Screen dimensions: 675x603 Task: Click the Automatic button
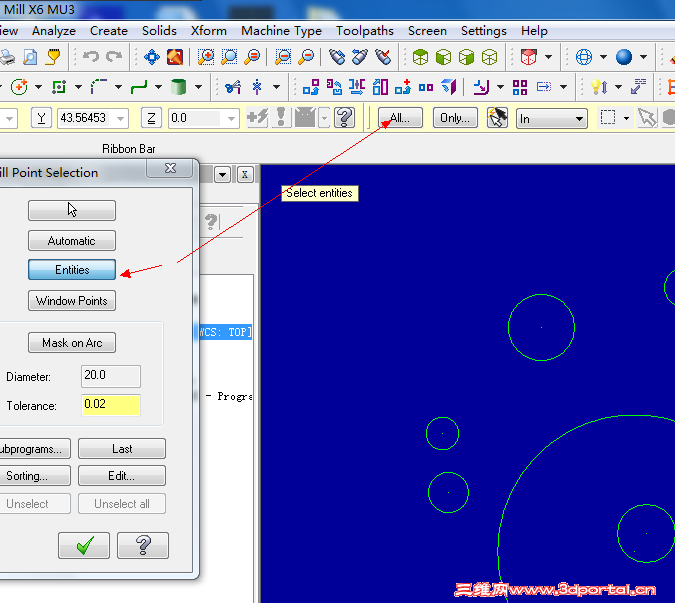pyautogui.click(x=72, y=241)
